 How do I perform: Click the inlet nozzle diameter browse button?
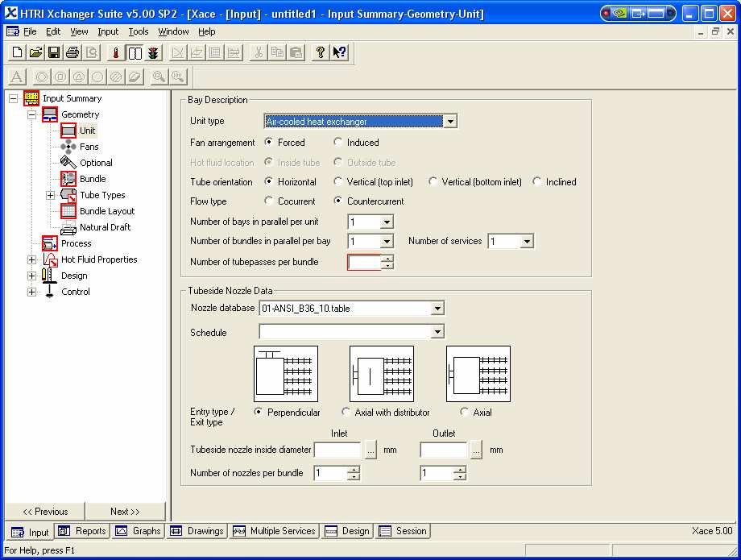(370, 450)
